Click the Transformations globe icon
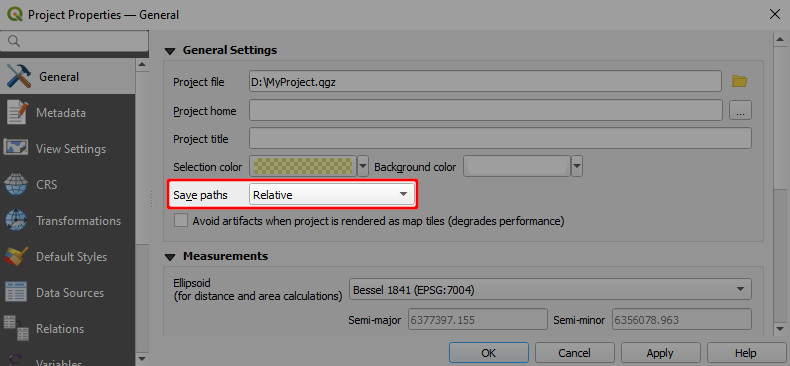Viewport: 790px width, 366px height. coord(17,221)
